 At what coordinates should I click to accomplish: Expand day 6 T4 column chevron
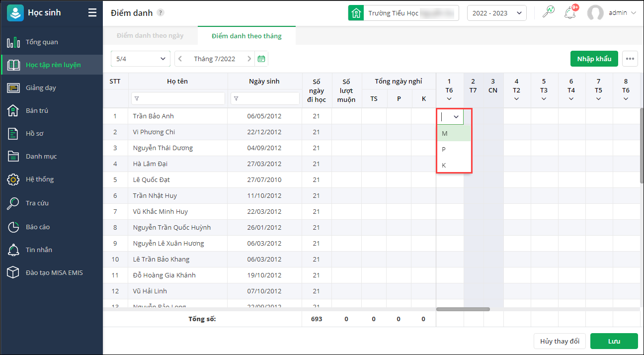571,99
